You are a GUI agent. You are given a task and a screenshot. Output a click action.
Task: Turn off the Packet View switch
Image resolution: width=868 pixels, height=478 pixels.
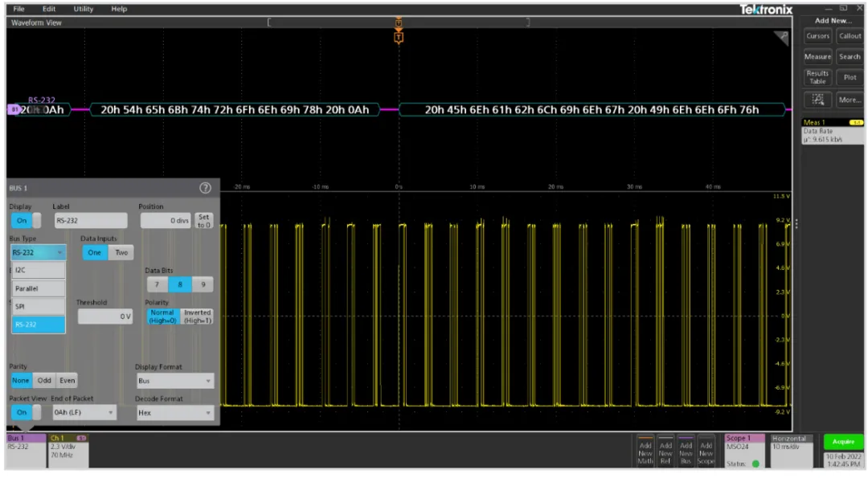(x=25, y=412)
